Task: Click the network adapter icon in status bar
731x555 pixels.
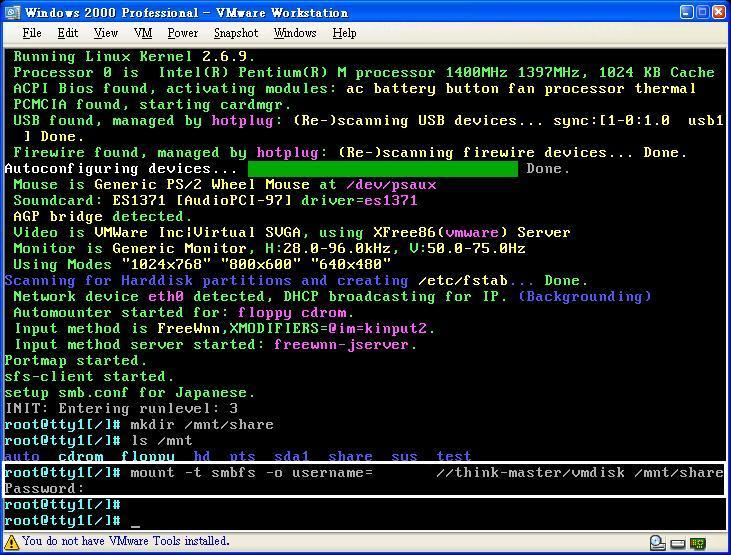Action: pos(698,543)
